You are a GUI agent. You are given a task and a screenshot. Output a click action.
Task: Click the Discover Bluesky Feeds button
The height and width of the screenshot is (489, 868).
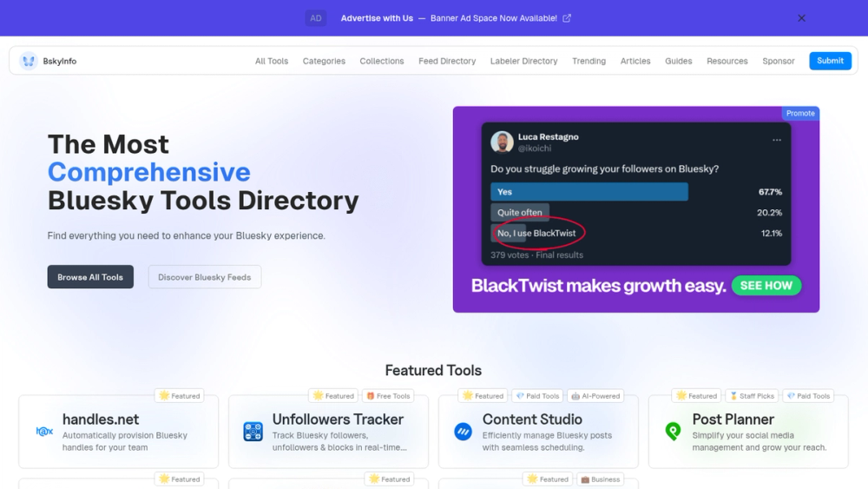[204, 277]
